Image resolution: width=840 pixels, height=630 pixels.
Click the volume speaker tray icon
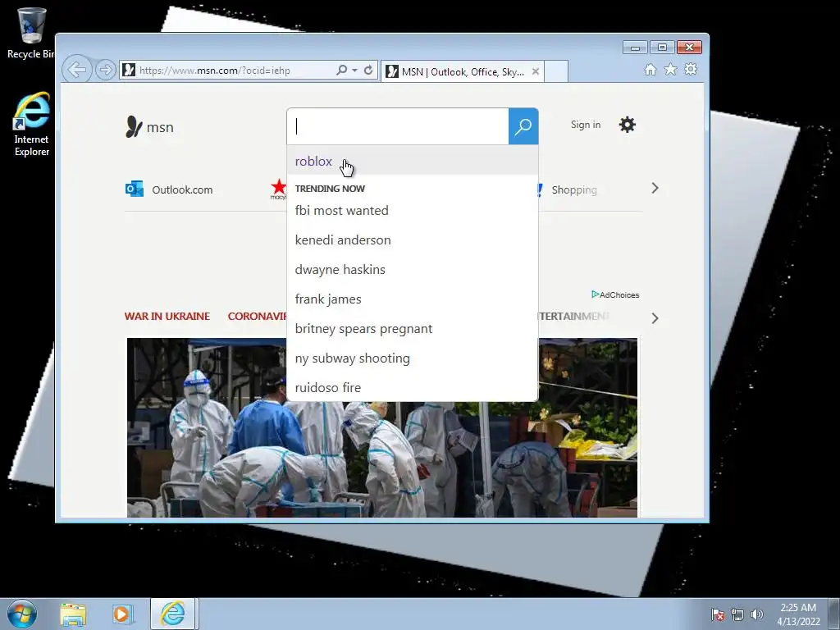point(756,614)
